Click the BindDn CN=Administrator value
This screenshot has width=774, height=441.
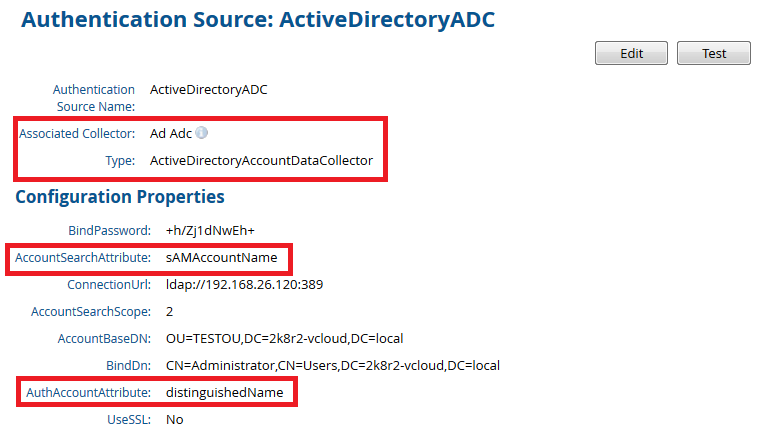(332, 366)
